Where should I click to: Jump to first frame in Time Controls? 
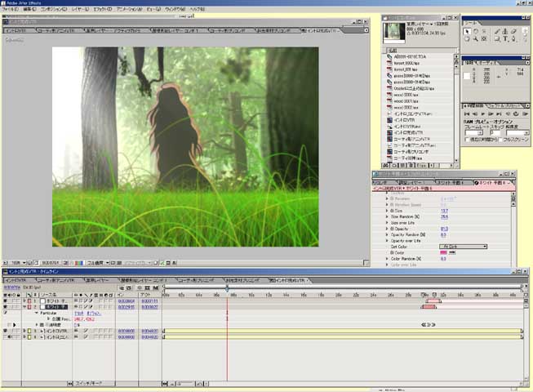[x=467, y=114]
